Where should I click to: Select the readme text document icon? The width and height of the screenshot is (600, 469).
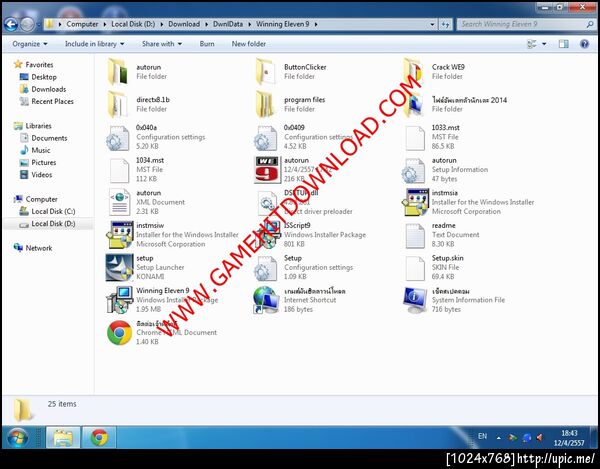coord(415,235)
